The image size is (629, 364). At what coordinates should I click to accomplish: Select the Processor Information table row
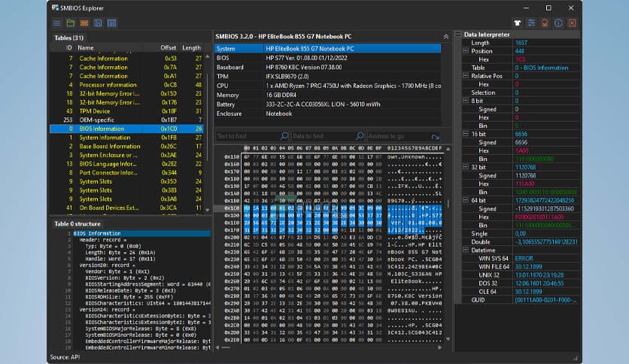(126, 85)
